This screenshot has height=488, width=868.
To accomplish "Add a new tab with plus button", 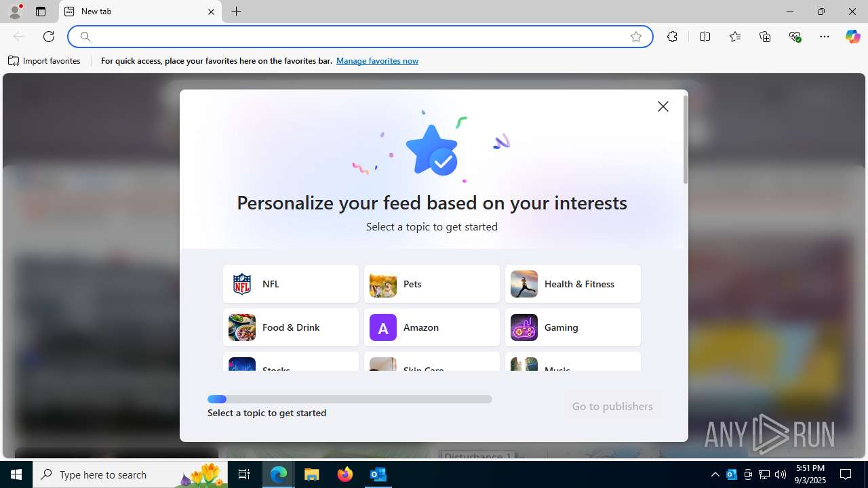I will click(236, 12).
